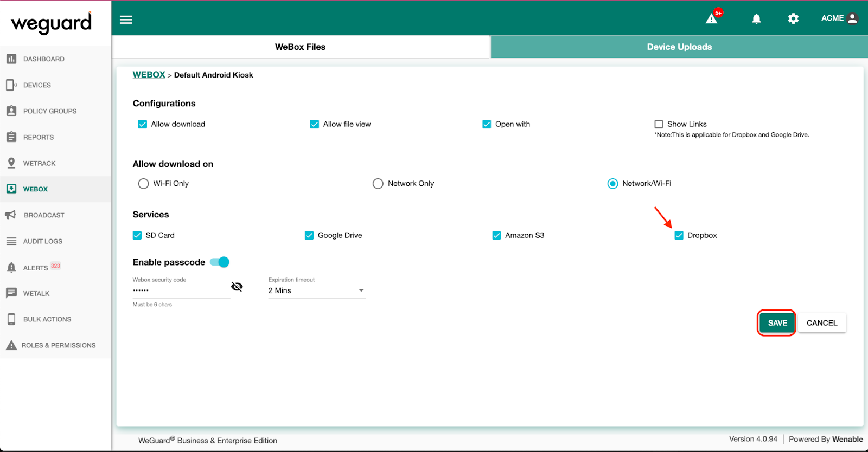Click the CANCEL button
This screenshot has height=452, width=868.
pyautogui.click(x=822, y=323)
